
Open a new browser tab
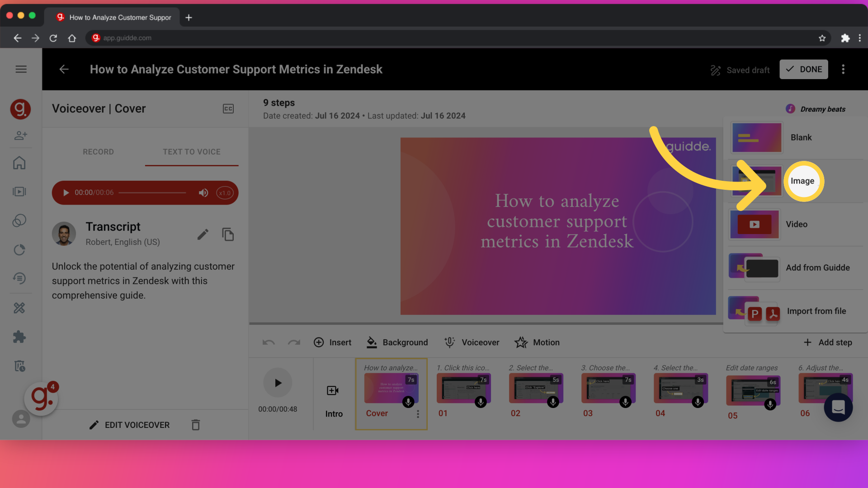189,17
